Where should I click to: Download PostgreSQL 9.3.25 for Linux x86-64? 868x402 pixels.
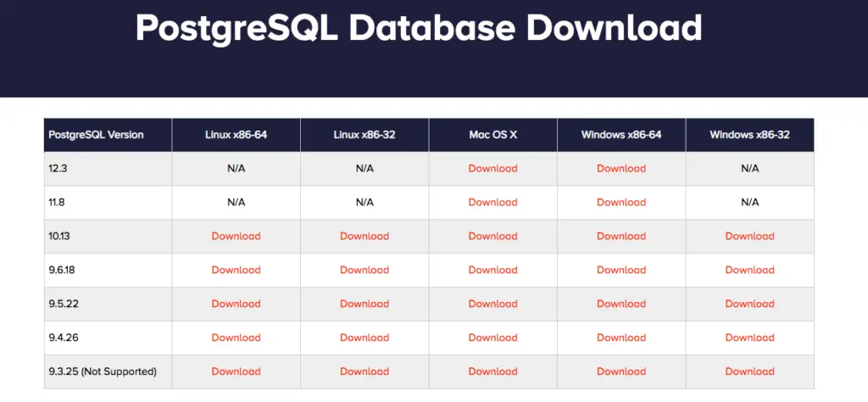236,371
